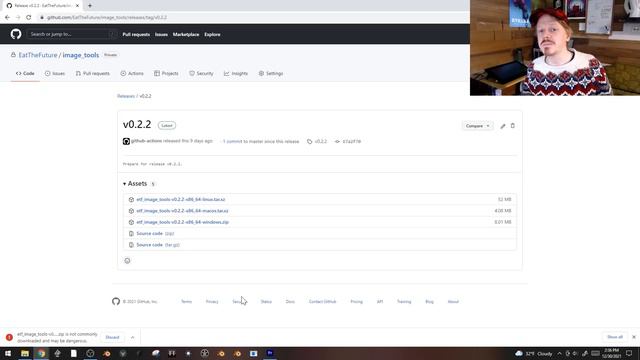Open the Projects tab
The height and width of the screenshot is (360, 640).
click(x=166, y=73)
